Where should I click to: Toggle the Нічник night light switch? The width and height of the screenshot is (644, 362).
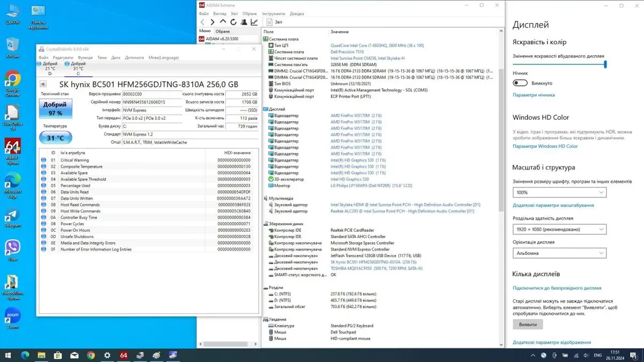click(520, 83)
